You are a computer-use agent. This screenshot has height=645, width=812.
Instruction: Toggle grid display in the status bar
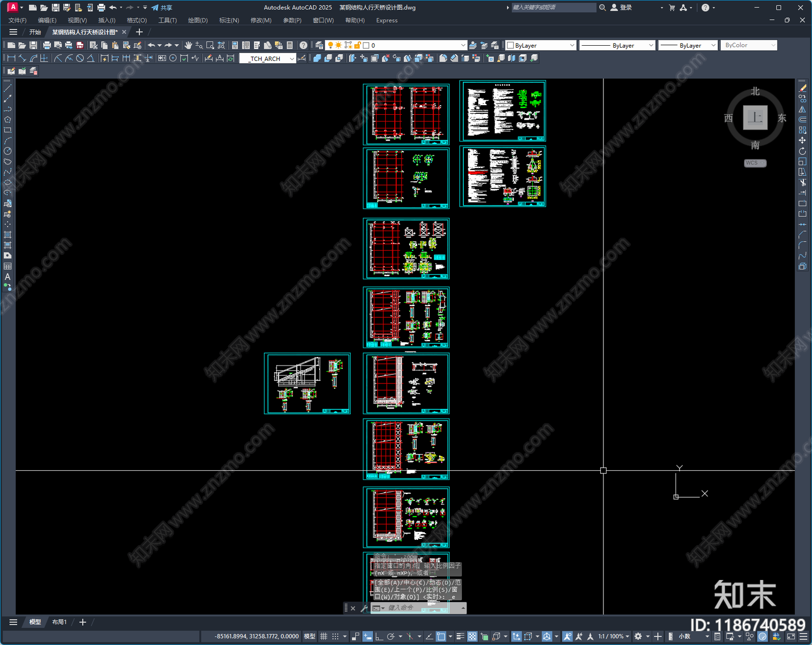[x=323, y=636]
